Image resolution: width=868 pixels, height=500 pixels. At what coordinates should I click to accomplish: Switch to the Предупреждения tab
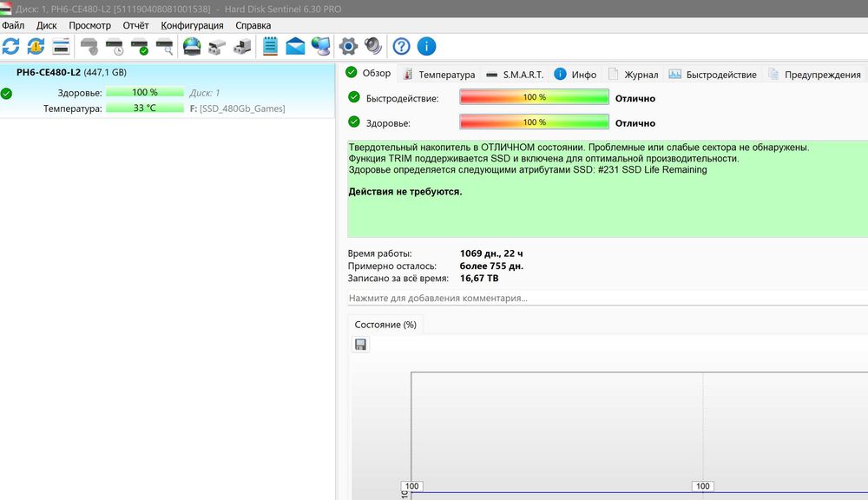tap(814, 74)
